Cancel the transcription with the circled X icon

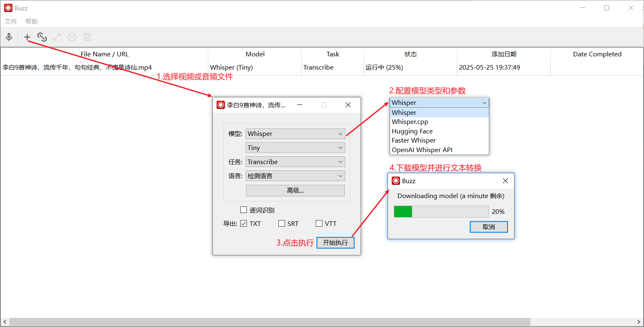[x=72, y=37]
